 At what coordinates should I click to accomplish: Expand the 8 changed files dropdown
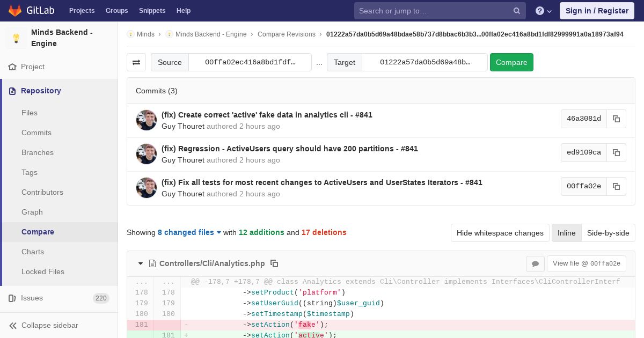click(x=189, y=232)
